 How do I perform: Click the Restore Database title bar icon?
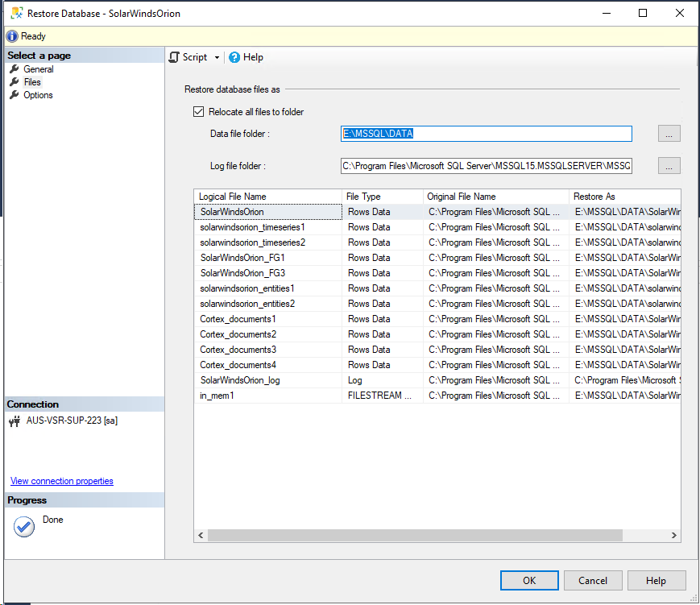click(x=15, y=12)
